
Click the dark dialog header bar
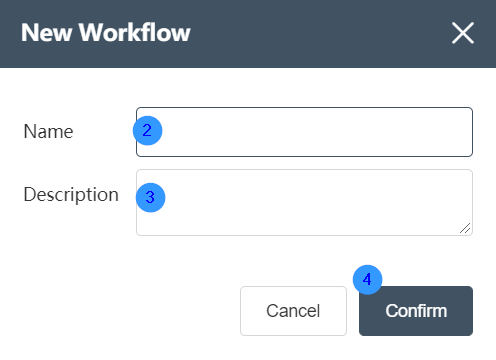[248, 34]
